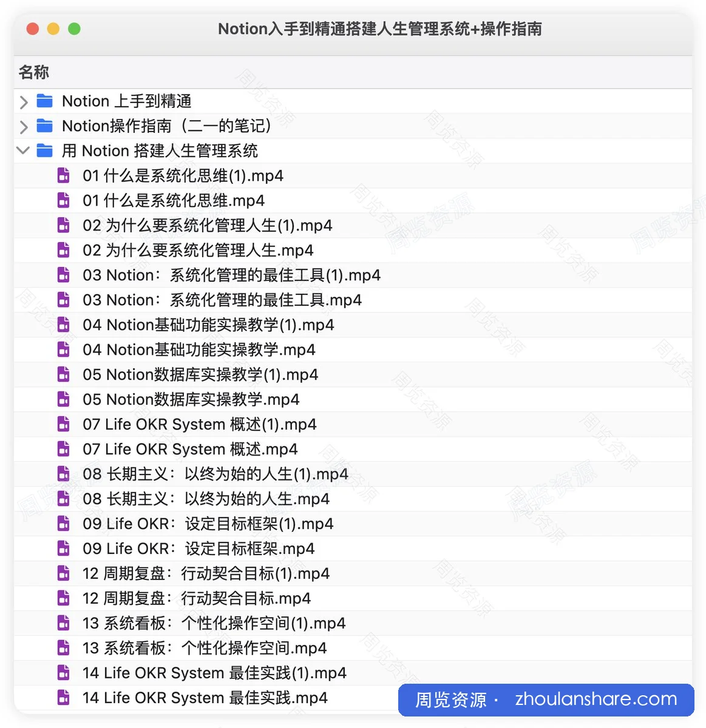Click video icon of "07 Life OKR System 概述(1).mp4"
The image size is (706, 728).
pos(63,424)
